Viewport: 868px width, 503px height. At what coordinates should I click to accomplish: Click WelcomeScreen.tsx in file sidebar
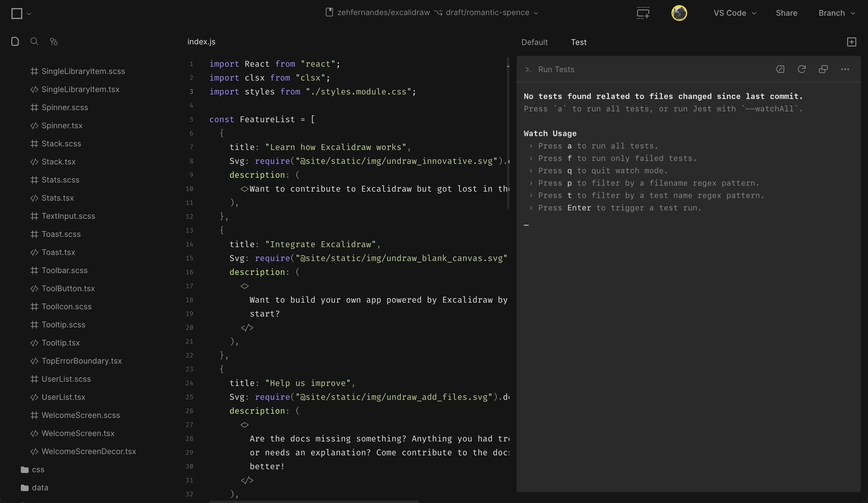pyautogui.click(x=78, y=433)
